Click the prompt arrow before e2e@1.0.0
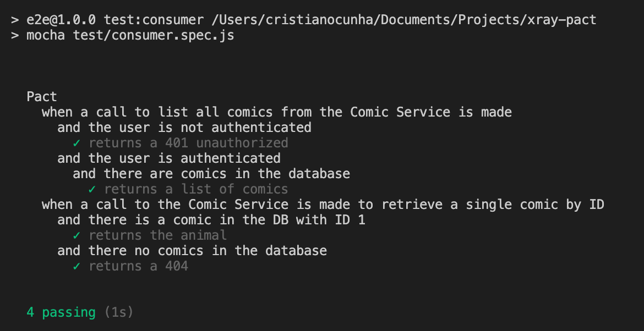This screenshot has width=644, height=331. click(x=15, y=20)
